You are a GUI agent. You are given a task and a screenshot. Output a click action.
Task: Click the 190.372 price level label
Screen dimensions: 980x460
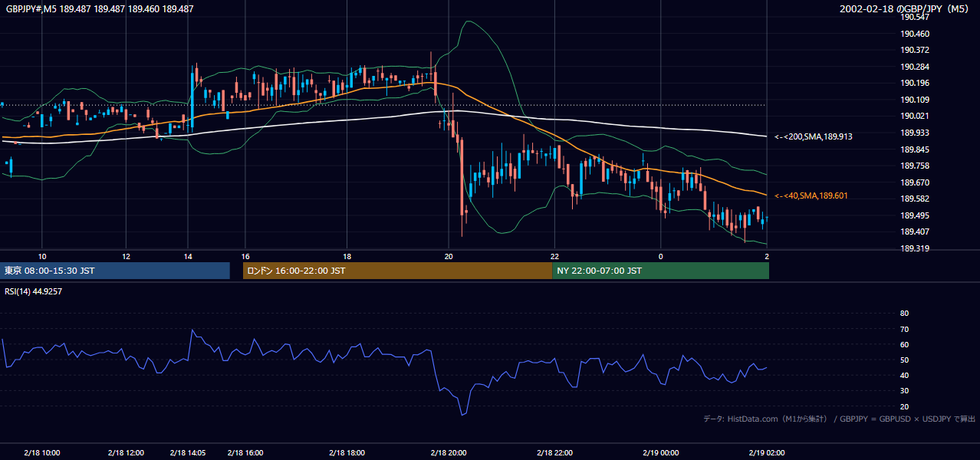(x=915, y=50)
